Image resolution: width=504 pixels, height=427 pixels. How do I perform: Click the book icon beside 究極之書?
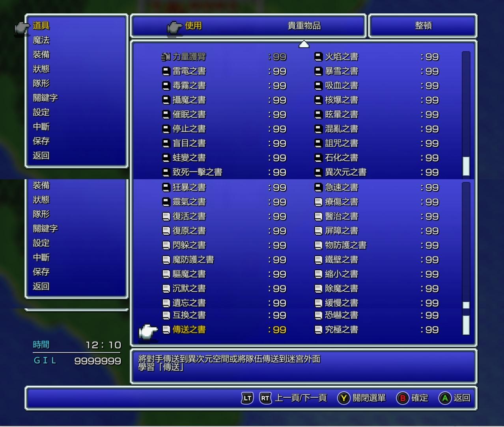318,330
